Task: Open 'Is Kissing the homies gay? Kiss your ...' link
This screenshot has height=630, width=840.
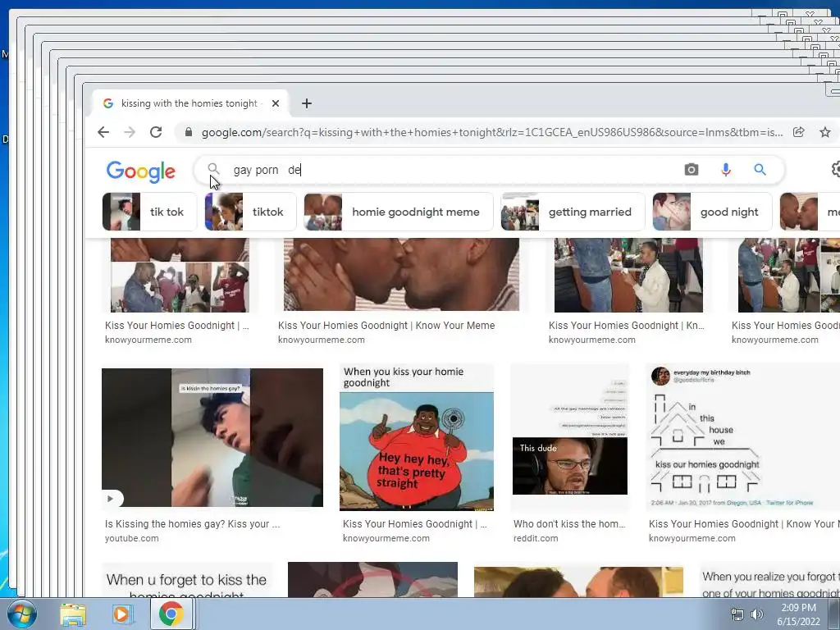Action: coord(192,524)
